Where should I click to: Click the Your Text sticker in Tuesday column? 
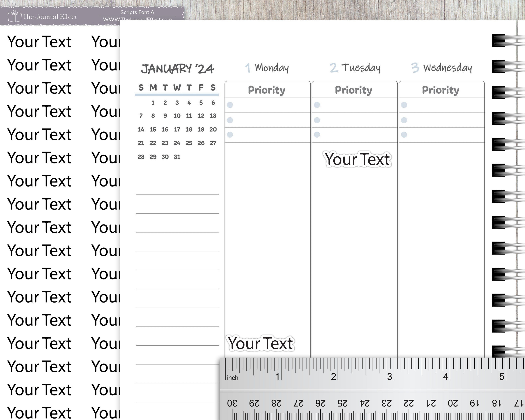358,159
